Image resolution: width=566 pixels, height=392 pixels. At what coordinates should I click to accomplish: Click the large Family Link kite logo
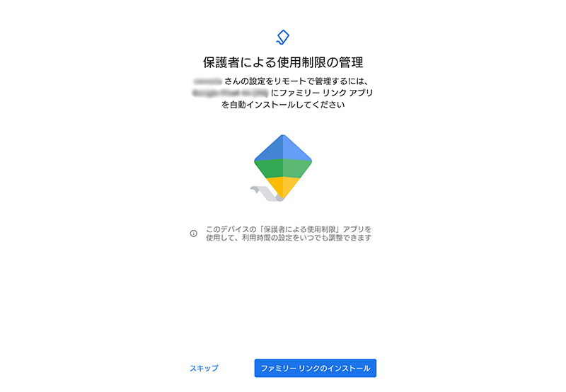coord(281,168)
